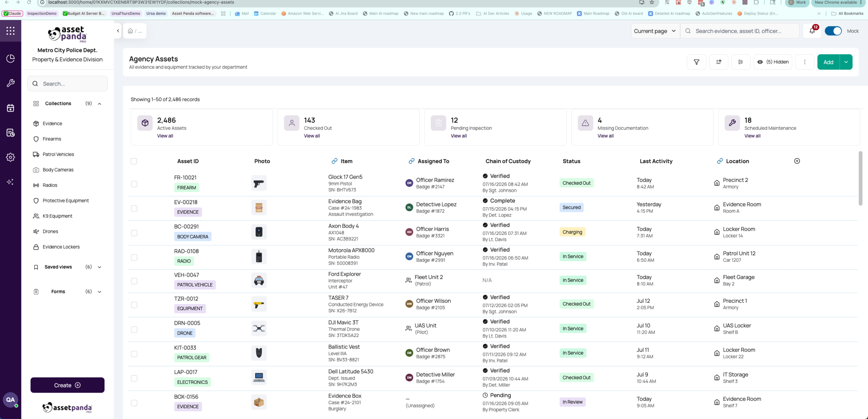Click the notification bell with 12 badge
The width and height of the screenshot is (868, 419).
click(x=812, y=31)
